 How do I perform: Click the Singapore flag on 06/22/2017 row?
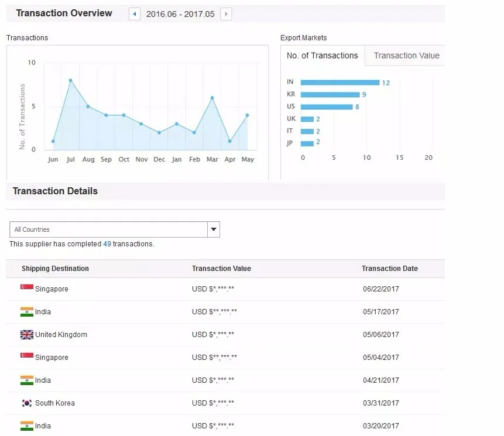[27, 289]
